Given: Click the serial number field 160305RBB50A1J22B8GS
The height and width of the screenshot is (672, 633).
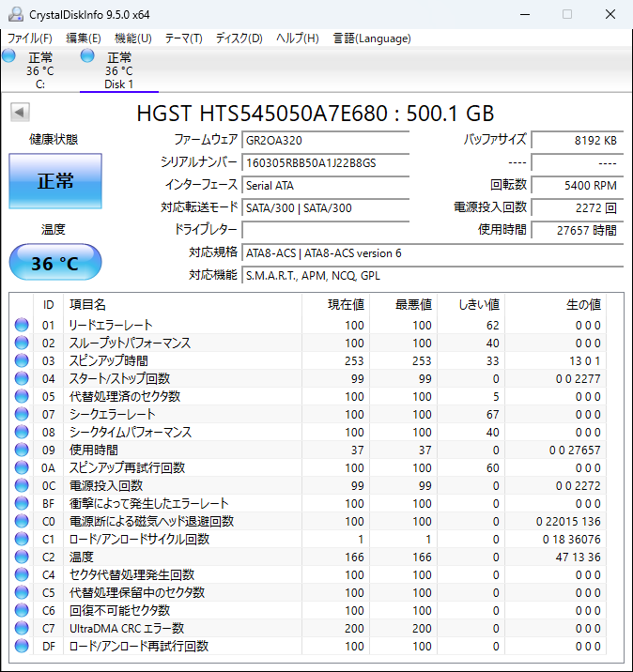Looking at the screenshot, I should coord(326,163).
